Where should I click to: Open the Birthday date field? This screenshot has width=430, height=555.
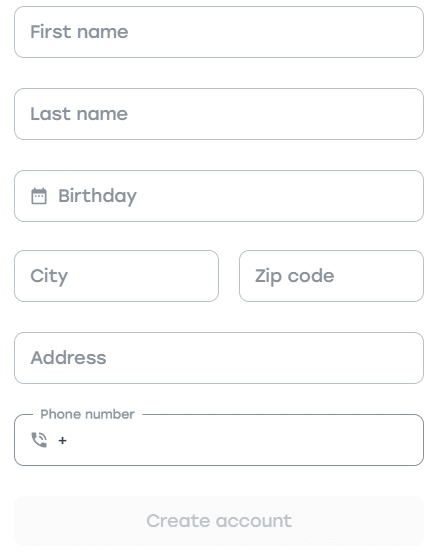[x=219, y=196]
